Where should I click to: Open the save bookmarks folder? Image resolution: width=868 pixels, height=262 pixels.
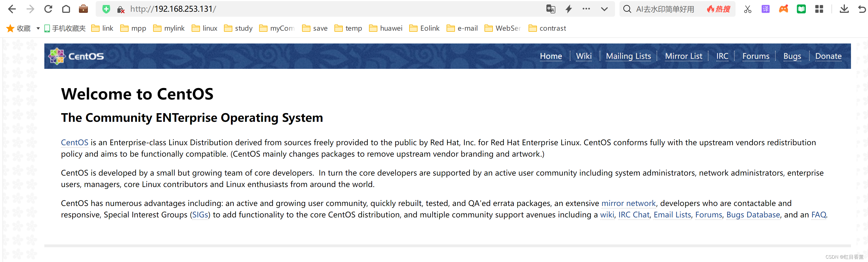pyautogui.click(x=315, y=28)
